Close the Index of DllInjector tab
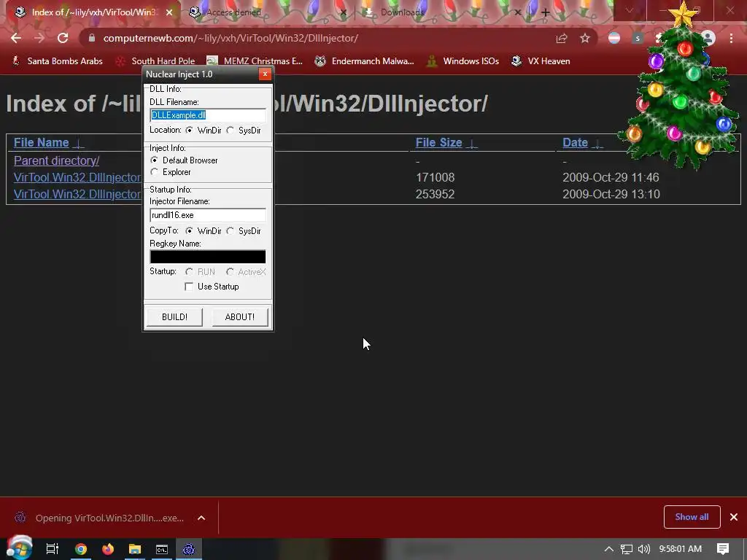Screen dimensions: 747x560 [169, 12]
